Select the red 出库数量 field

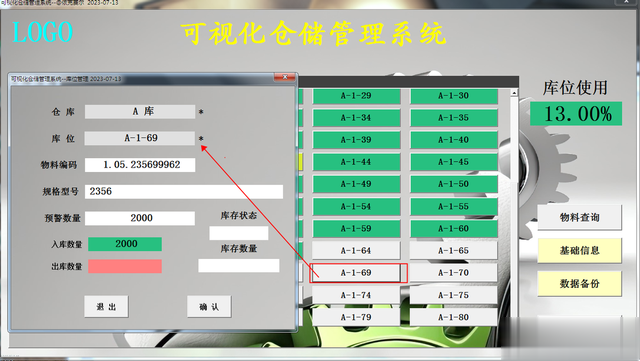(125, 266)
